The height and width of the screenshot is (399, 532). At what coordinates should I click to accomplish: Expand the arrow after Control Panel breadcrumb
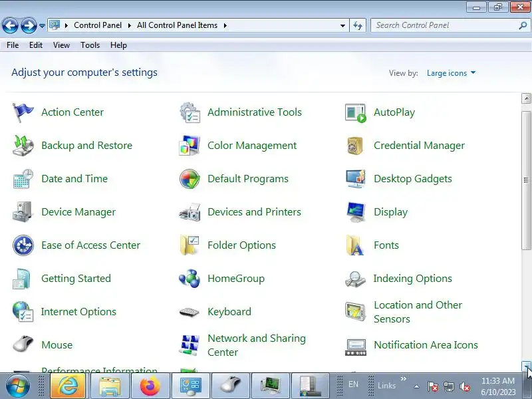coord(129,25)
